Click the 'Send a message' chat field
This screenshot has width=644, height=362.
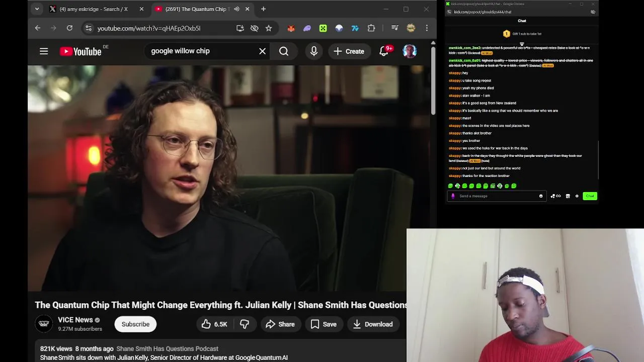(x=497, y=196)
